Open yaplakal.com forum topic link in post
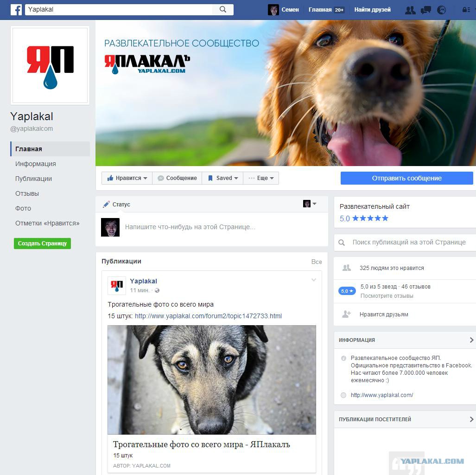Screen dimensions: 476x475 point(208,316)
